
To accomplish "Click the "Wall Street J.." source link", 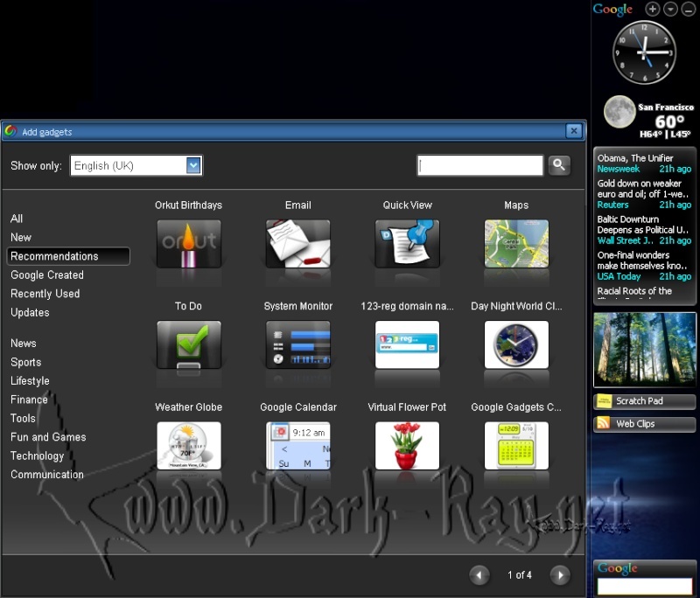I will pyautogui.click(x=625, y=240).
